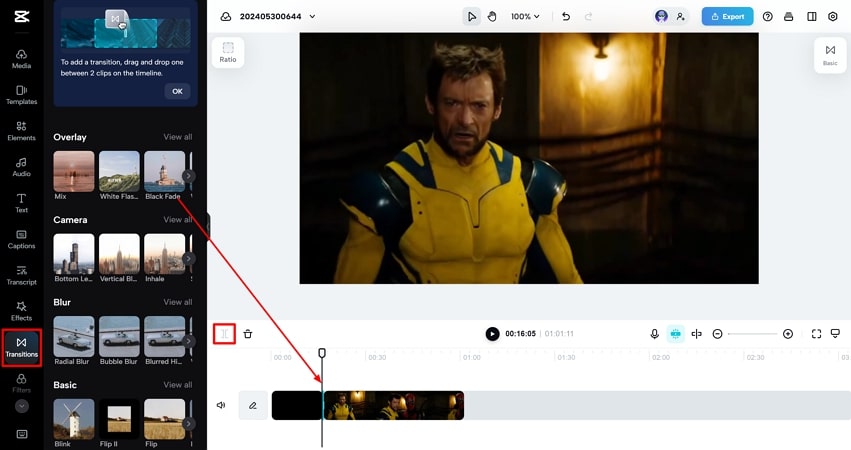851x450 pixels.
Task: Open the Basic transition properties panel
Action: click(830, 55)
